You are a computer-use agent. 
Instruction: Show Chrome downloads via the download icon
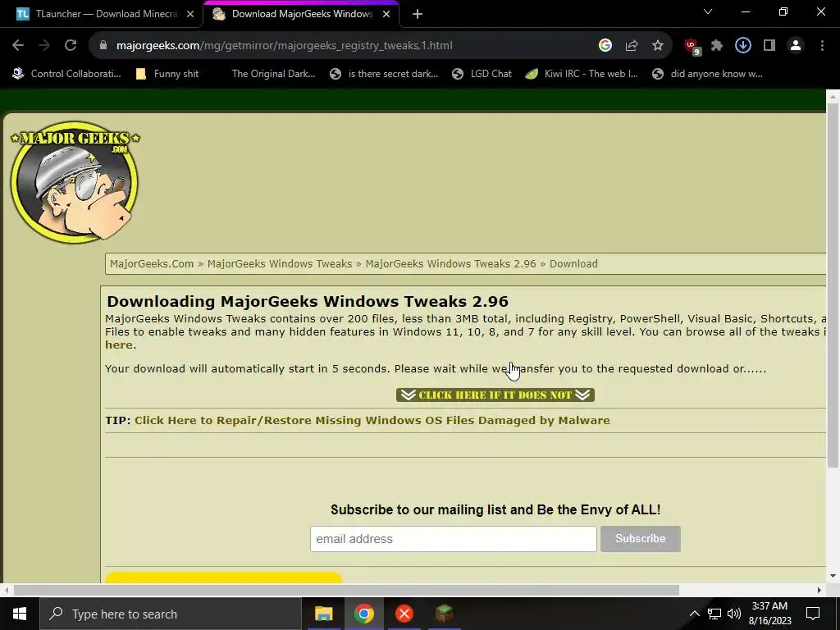(743, 46)
